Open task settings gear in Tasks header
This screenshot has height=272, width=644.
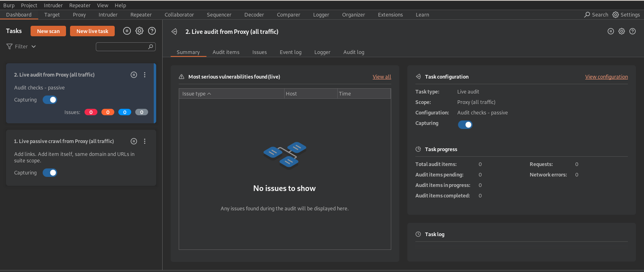139,31
